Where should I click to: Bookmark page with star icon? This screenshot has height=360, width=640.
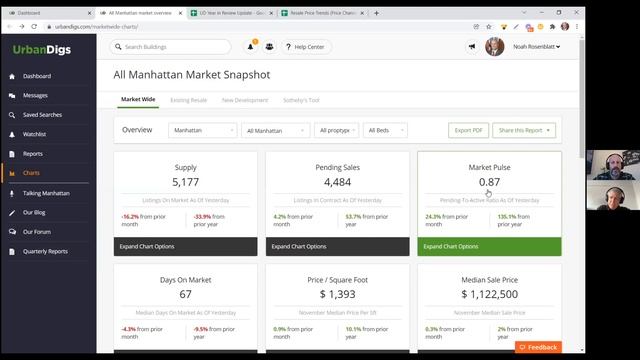[489, 27]
